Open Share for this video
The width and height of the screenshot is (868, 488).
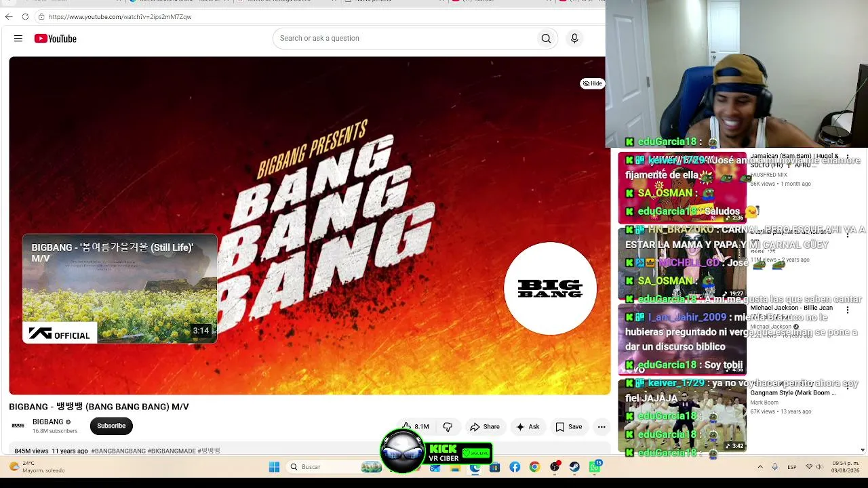point(485,427)
